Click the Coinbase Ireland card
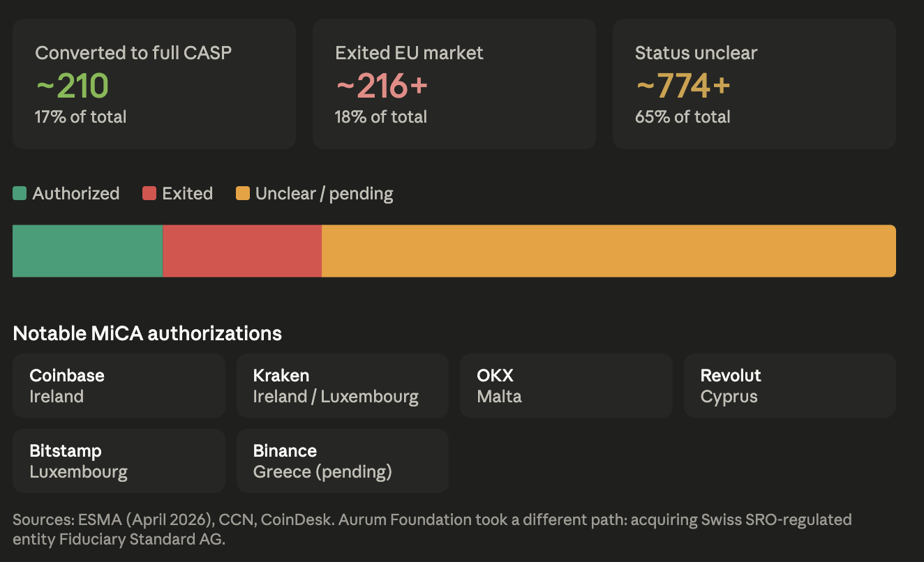Screen dimensions: 924x562 point(119,386)
